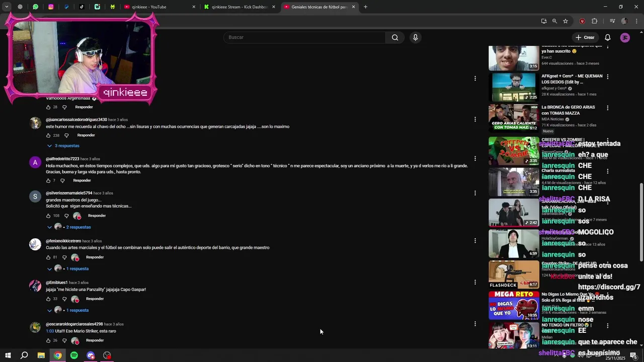Click the YouTube search magnifier button

point(395,37)
